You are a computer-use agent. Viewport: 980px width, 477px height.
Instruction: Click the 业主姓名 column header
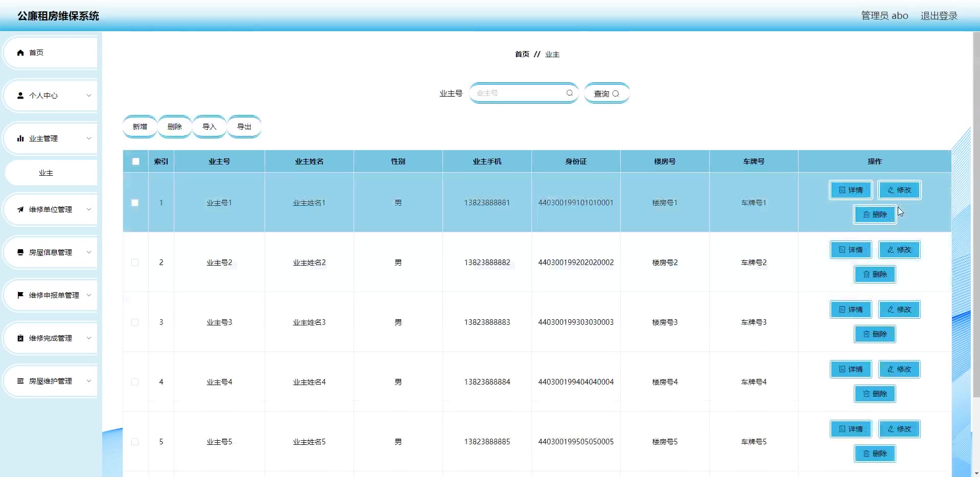coord(309,161)
